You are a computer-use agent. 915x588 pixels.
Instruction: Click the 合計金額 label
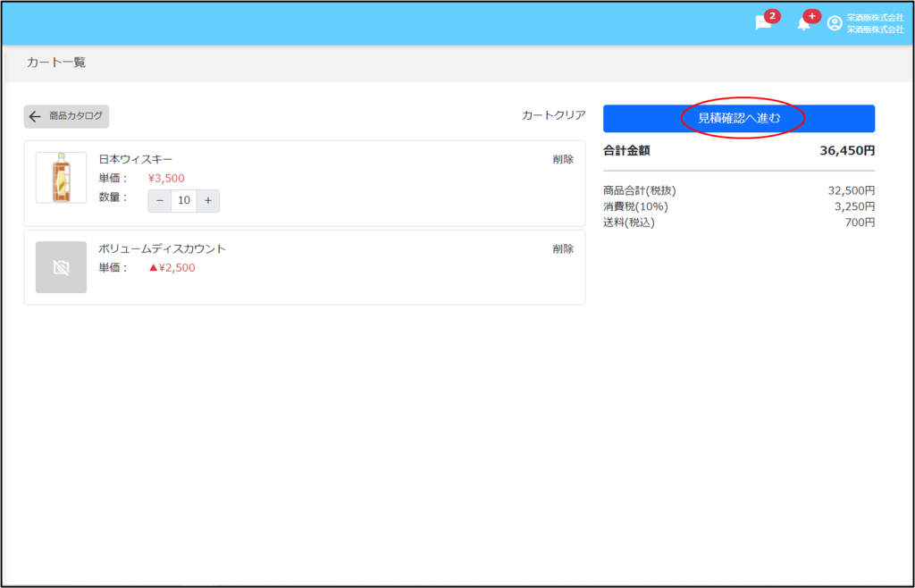(x=626, y=151)
